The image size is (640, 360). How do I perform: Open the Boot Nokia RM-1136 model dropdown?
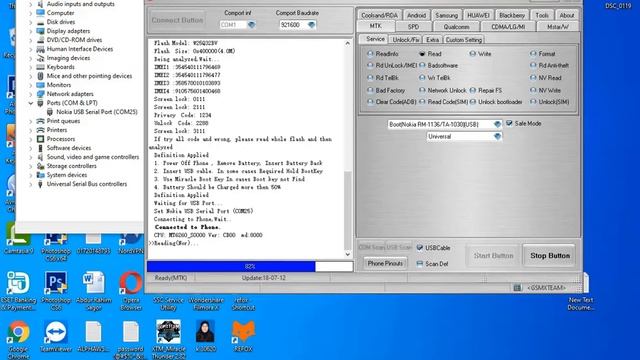(x=497, y=124)
